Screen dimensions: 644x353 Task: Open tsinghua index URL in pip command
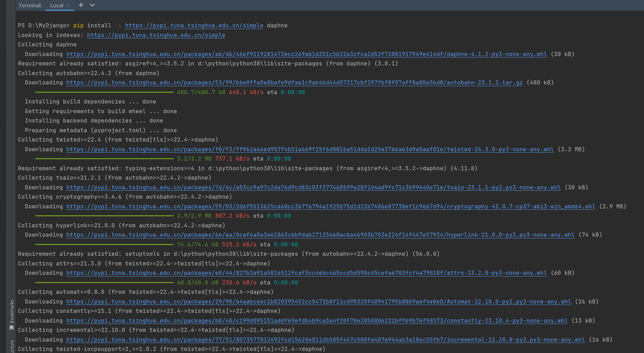coord(194,26)
